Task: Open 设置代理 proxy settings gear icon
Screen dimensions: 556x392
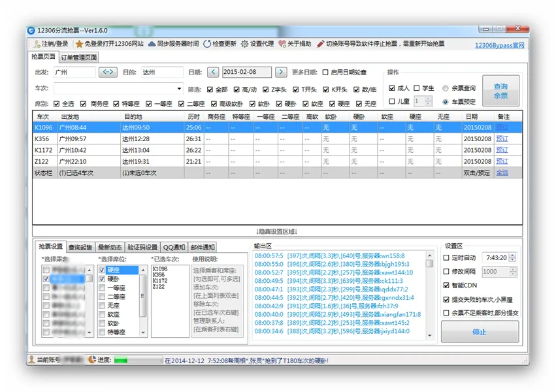Action: tap(244, 44)
